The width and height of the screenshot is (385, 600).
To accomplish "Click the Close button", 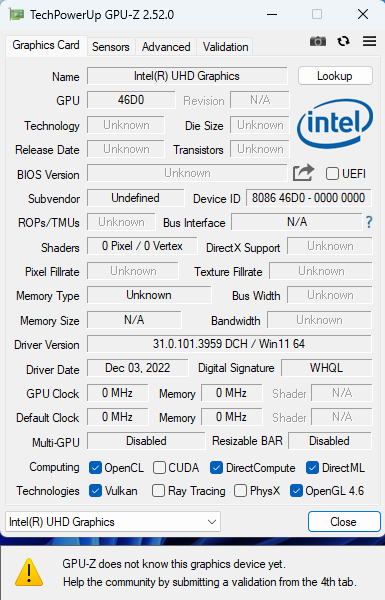I will click(344, 522).
